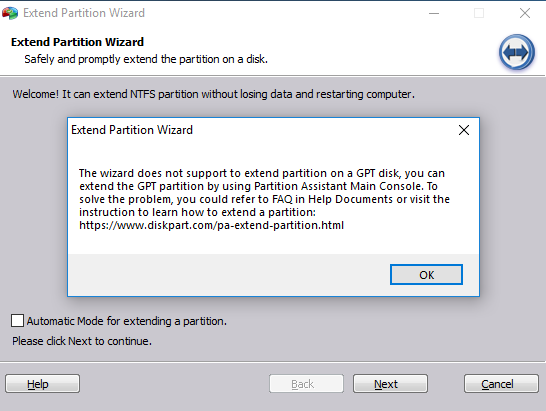Viewport: 546px width, 411px height.
Task: Open the diskpart.com pa-extend-partition URL
Action: point(211,225)
